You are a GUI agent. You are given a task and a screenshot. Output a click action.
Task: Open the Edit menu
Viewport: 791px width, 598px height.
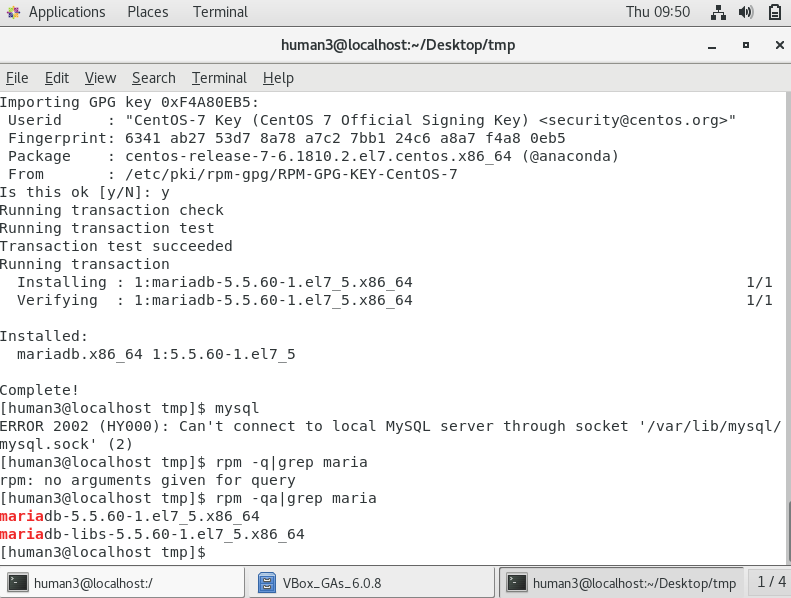coord(56,78)
